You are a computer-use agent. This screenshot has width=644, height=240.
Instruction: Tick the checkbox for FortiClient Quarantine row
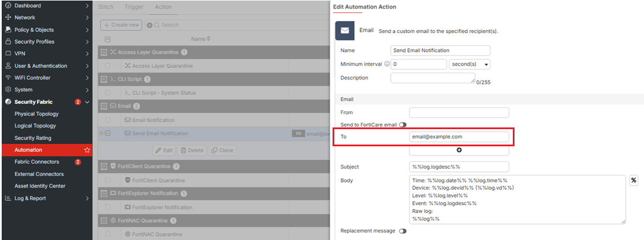coord(108,181)
